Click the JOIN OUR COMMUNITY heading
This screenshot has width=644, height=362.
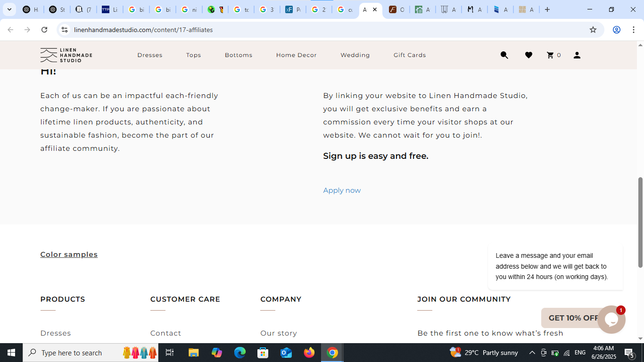coord(464,299)
